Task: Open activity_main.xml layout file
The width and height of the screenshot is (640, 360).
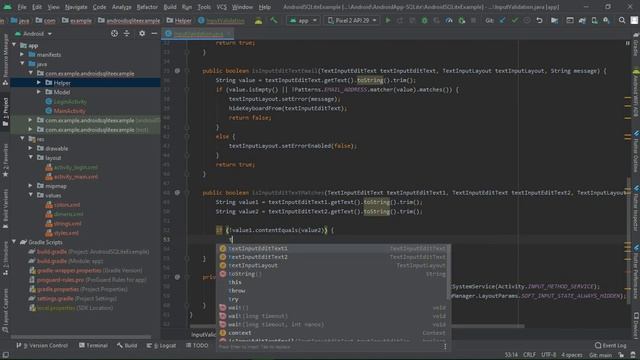Action: click(x=76, y=177)
